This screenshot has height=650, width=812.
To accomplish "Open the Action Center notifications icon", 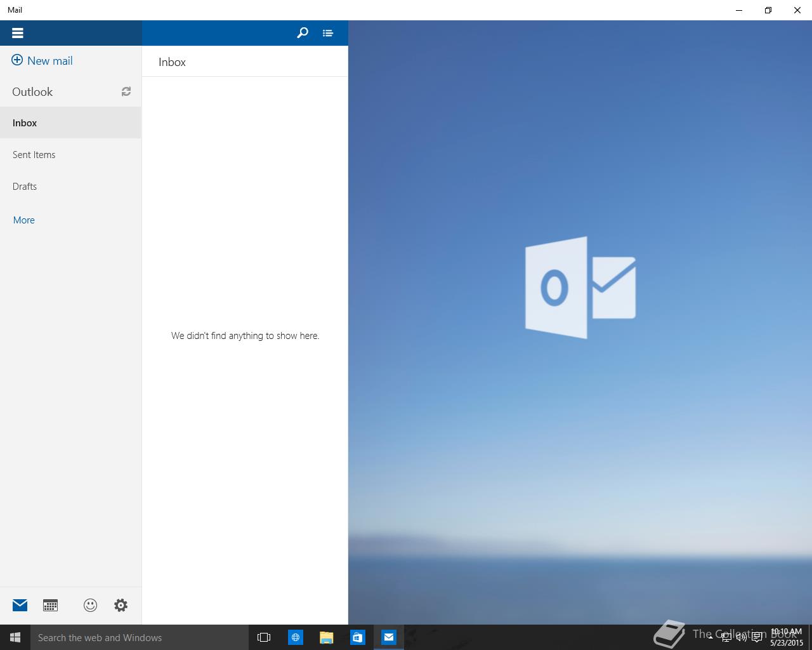I will pos(757,637).
